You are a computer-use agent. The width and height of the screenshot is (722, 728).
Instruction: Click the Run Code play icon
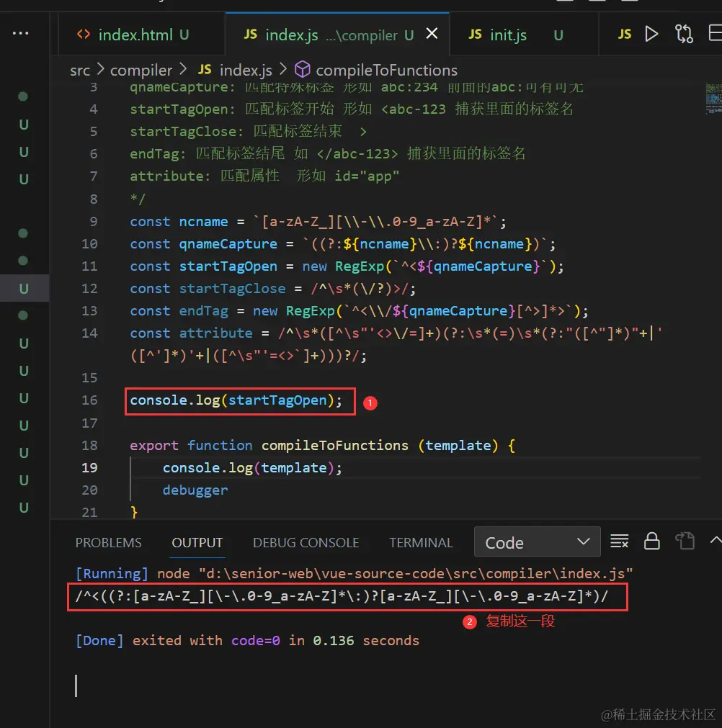pyautogui.click(x=651, y=34)
